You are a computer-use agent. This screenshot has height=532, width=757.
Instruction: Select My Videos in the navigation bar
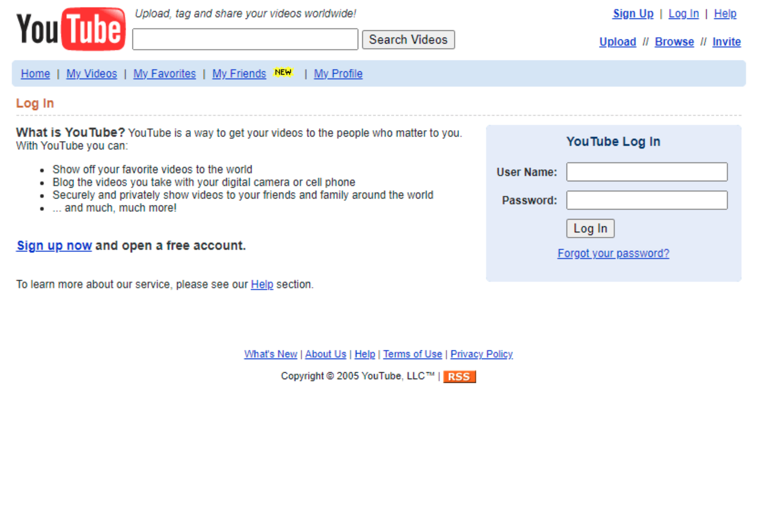click(91, 74)
